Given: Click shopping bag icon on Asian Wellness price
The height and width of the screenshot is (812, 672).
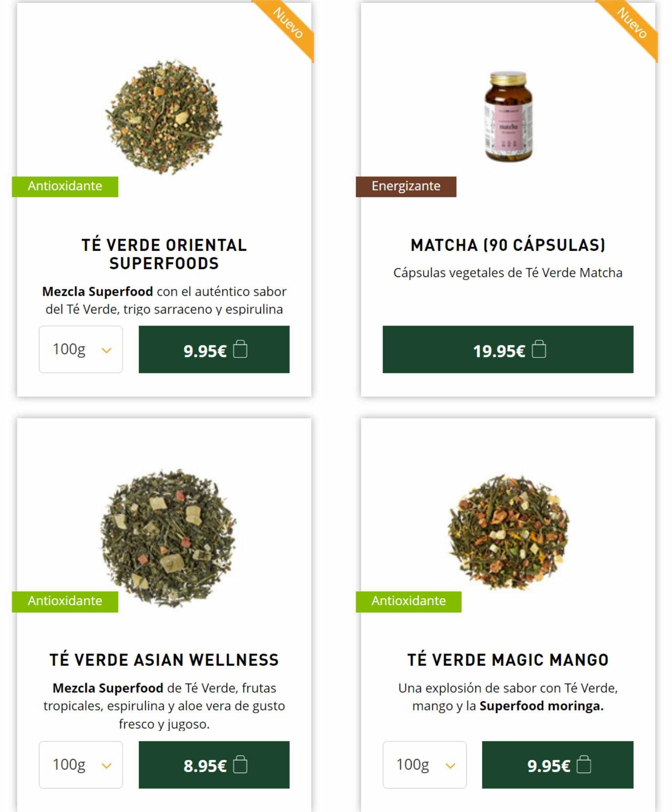Looking at the screenshot, I should [240, 764].
